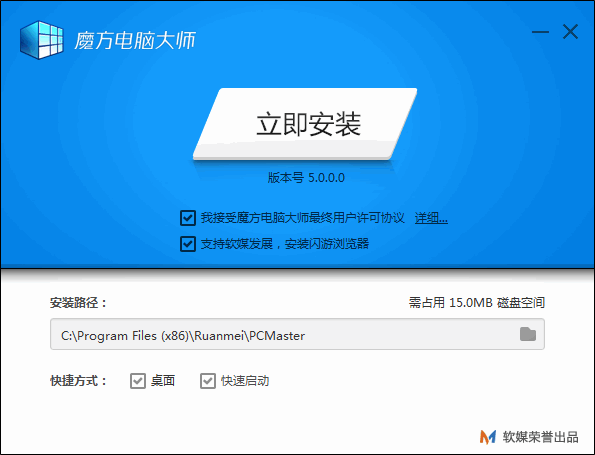Click the 安装路径 label
Image resolution: width=595 pixels, height=455 pixels.
click(79, 303)
